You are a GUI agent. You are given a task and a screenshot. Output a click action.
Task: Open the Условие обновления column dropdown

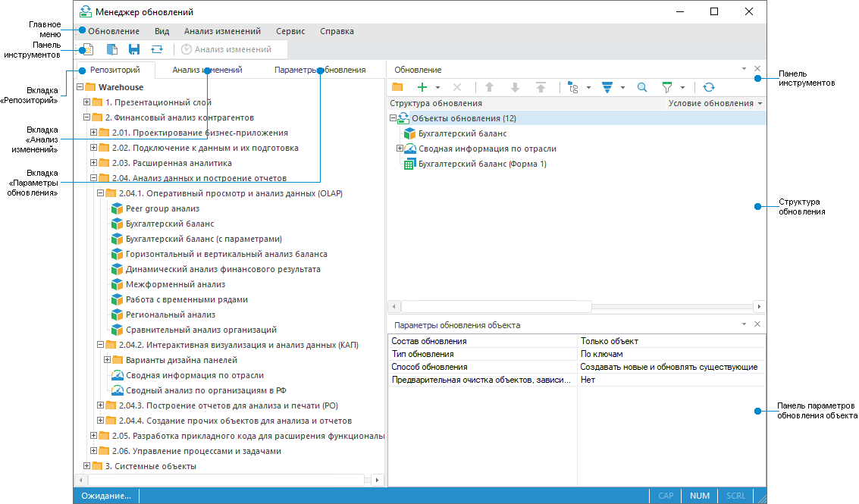pos(760,104)
